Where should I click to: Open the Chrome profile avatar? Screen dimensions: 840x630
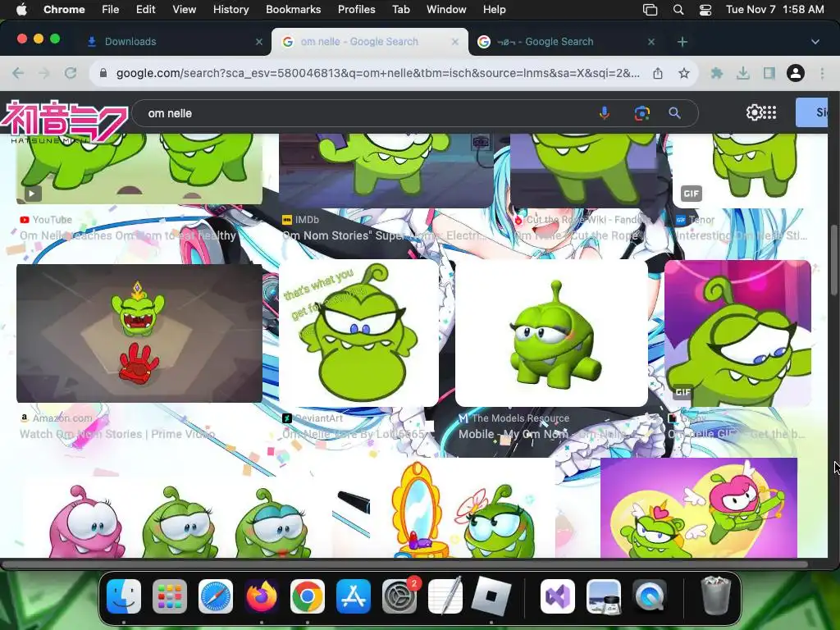[796, 73]
